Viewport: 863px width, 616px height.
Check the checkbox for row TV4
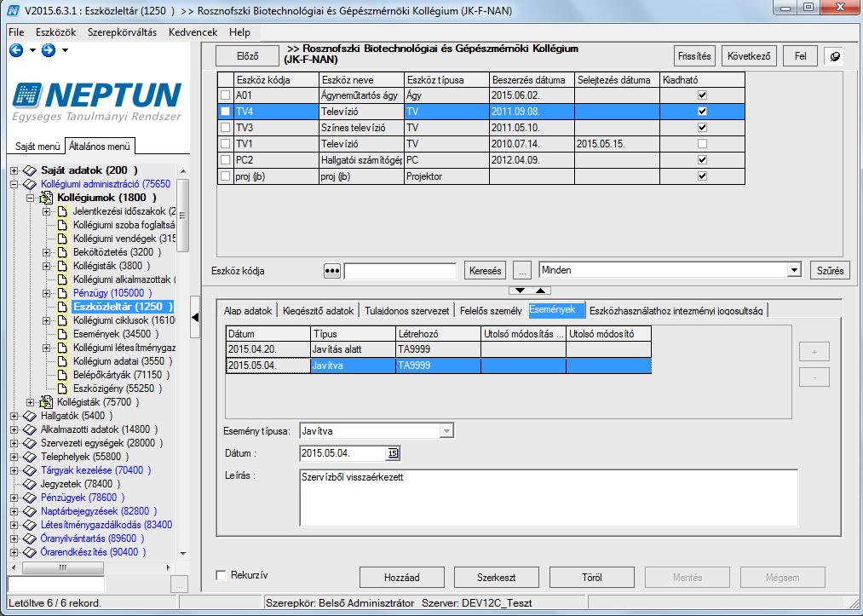point(225,112)
